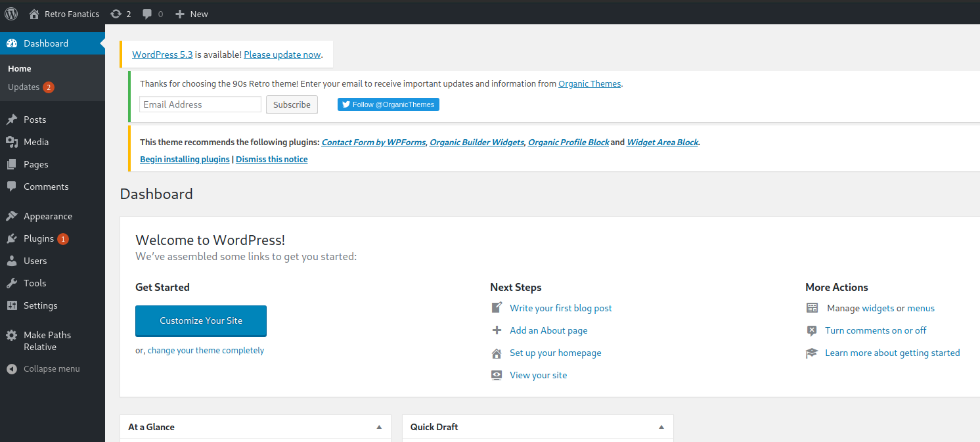Click the comments bubble icon in the admin bar
The height and width of the screenshot is (442, 980).
pos(147,13)
